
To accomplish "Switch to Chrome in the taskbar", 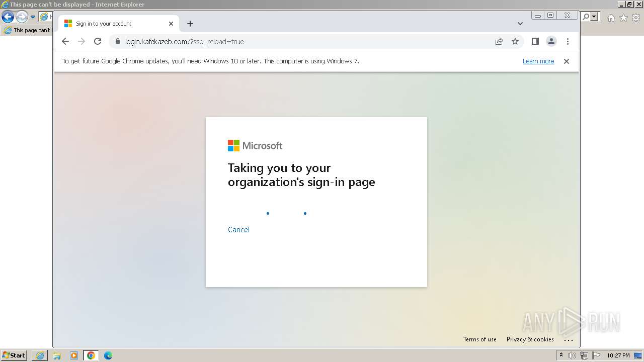I will [91, 355].
